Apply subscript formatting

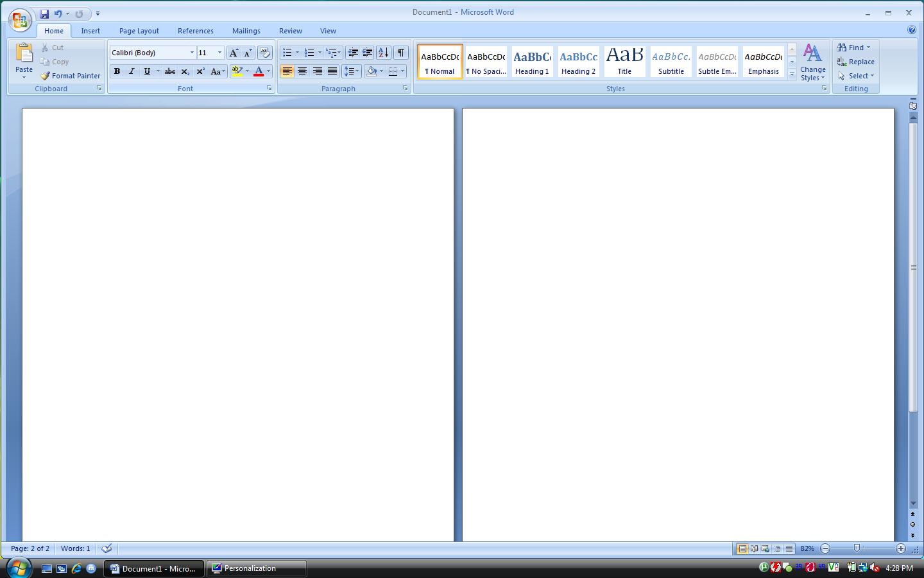(185, 71)
